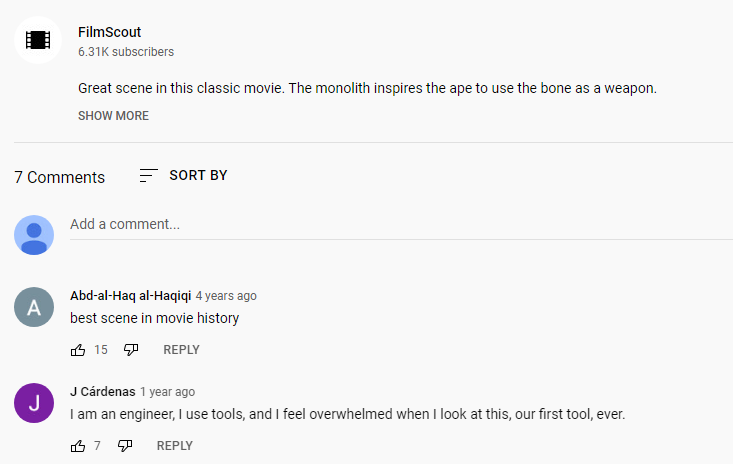The height and width of the screenshot is (464, 733).
Task: Click J Cárdenas's username
Action: (102, 392)
